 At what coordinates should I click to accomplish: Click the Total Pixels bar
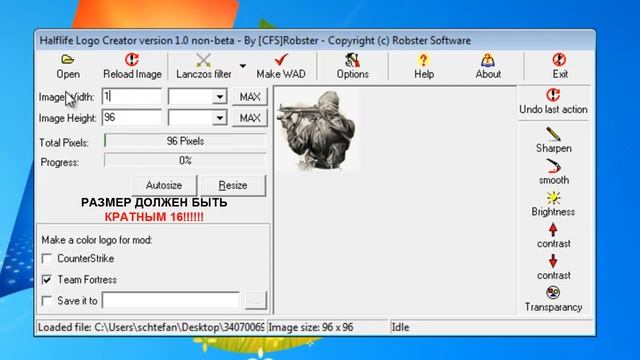click(185, 141)
